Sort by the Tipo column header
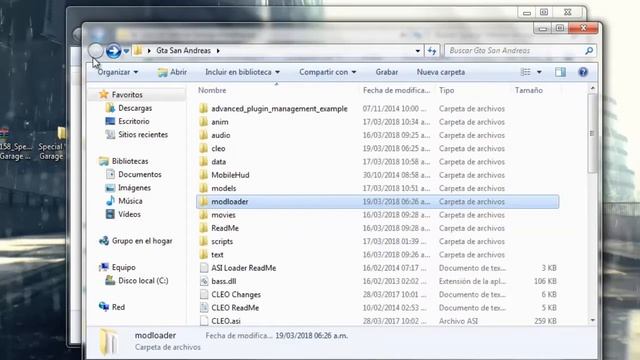640x360 pixels. tap(447, 90)
